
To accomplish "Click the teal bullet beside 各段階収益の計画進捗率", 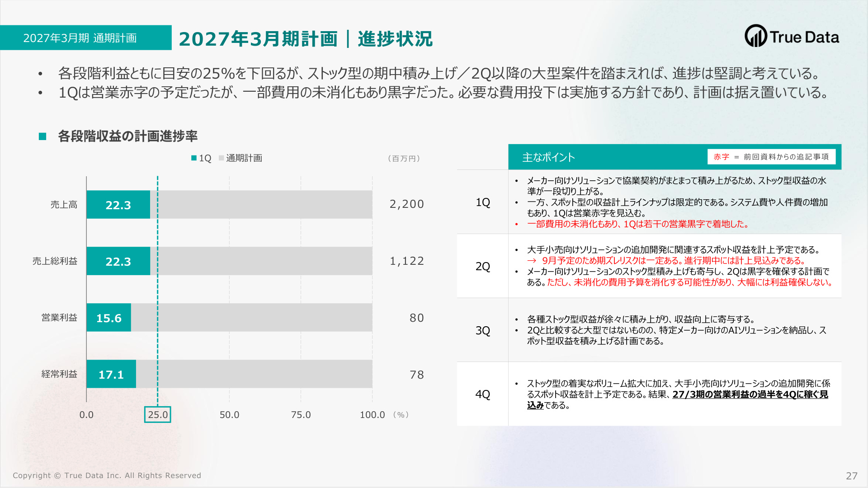I will tap(42, 136).
